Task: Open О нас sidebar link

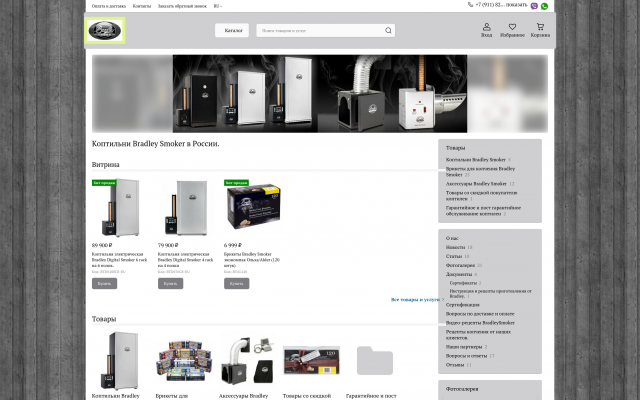Action: (x=452, y=238)
